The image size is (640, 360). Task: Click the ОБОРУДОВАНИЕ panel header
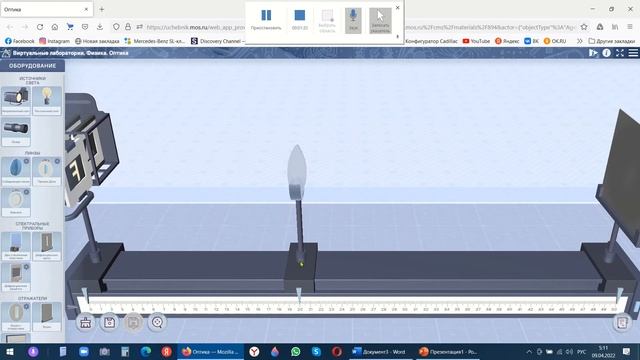32,66
